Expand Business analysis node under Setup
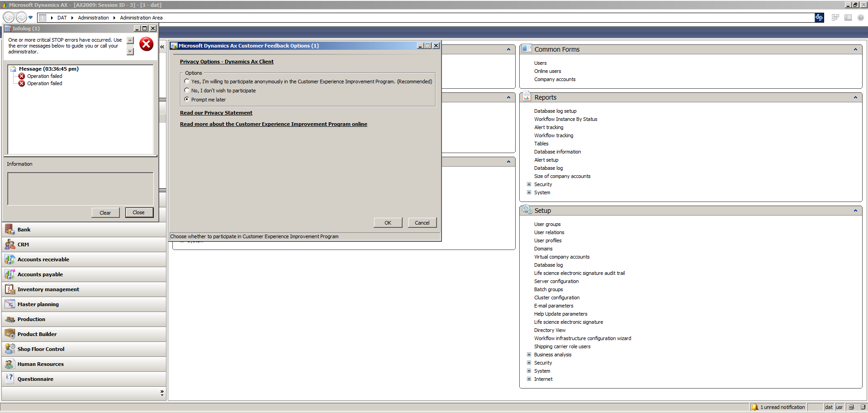Screen dimensions: 868x413 (x=529, y=355)
